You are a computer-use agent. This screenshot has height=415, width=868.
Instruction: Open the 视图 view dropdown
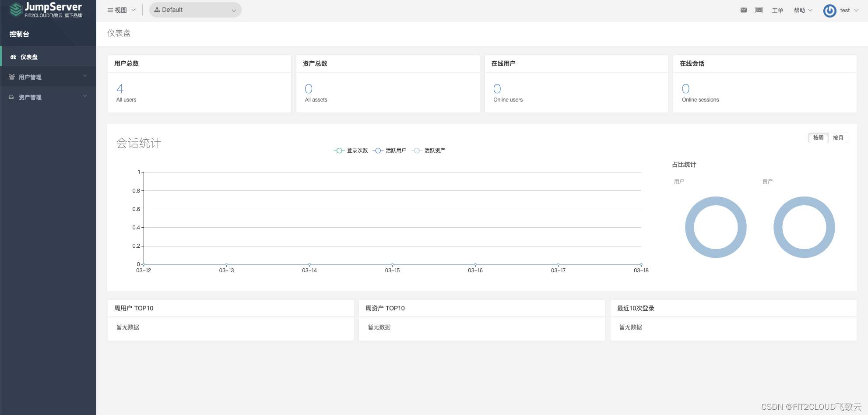pyautogui.click(x=121, y=10)
